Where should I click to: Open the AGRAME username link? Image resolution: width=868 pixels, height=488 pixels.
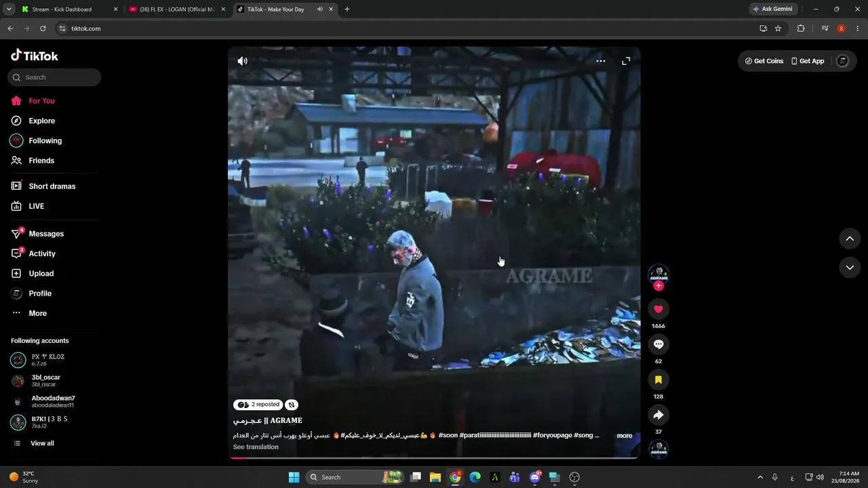(268, 421)
